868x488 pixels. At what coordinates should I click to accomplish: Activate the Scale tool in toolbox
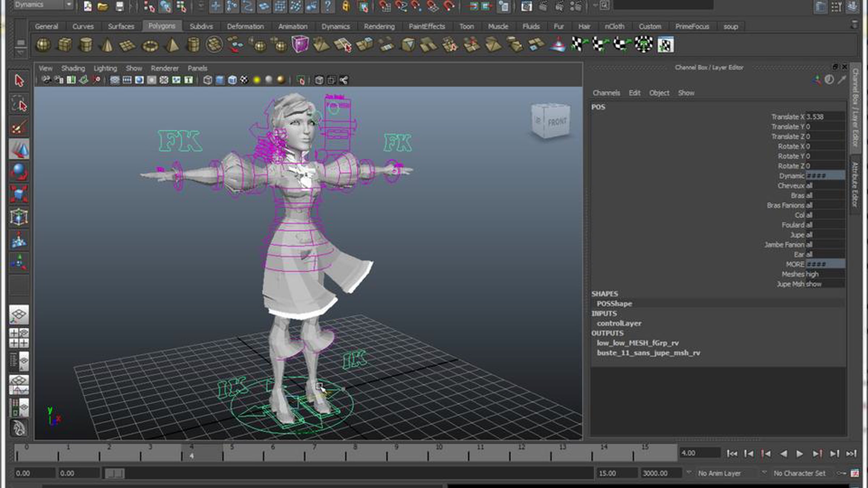click(x=19, y=194)
